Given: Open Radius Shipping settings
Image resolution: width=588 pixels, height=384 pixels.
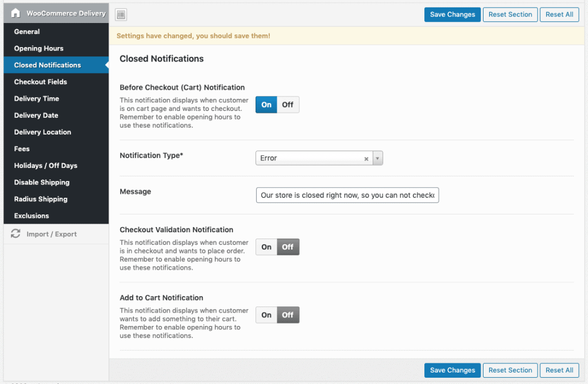Looking at the screenshot, I should coord(40,199).
